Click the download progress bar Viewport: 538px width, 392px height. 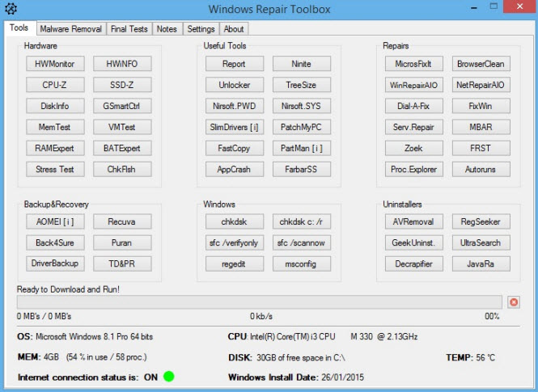260,302
